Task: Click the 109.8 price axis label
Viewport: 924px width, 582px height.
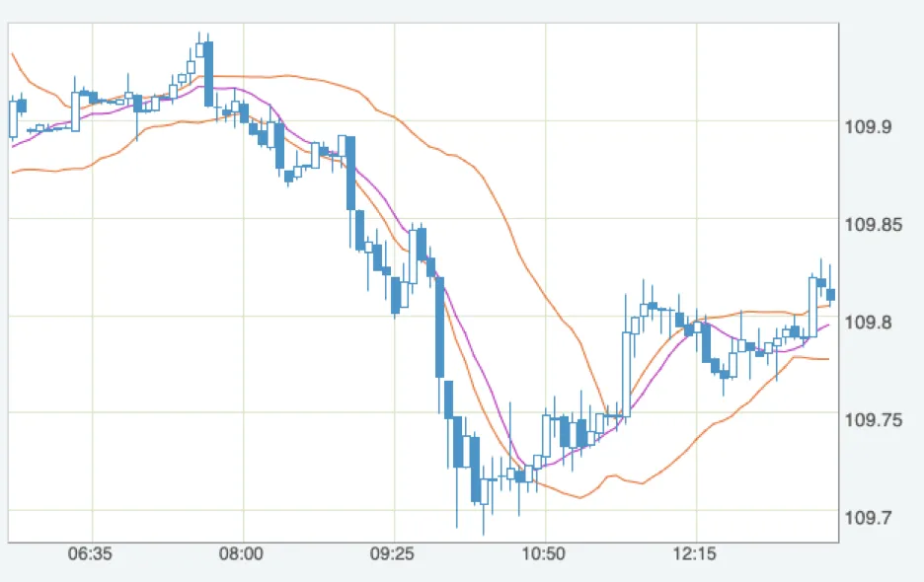Action: 868,323
